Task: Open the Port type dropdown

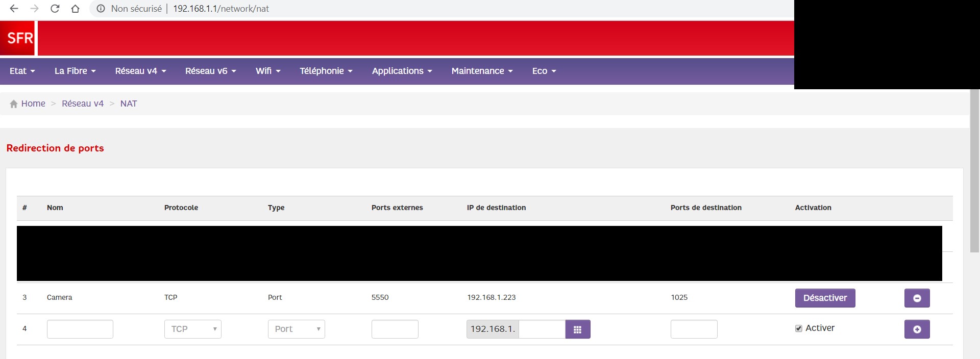Action: (x=296, y=329)
